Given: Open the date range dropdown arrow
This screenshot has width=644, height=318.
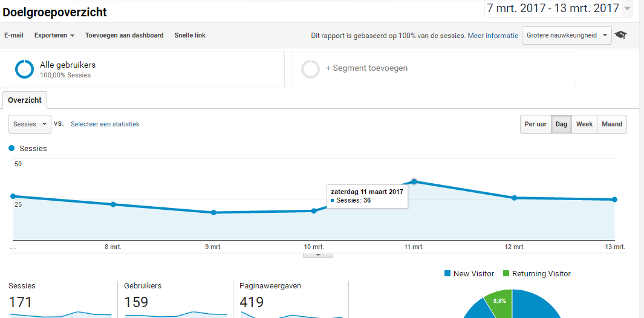Looking at the screenshot, I should [x=626, y=8].
